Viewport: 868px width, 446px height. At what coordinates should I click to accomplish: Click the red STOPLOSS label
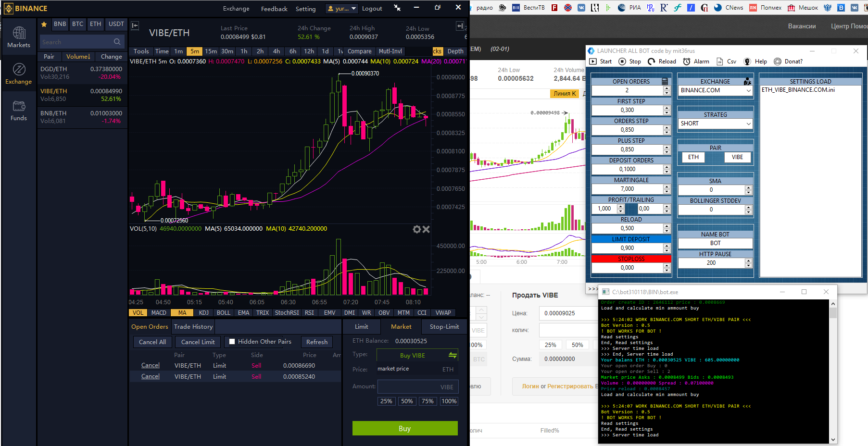pos(631,259)
